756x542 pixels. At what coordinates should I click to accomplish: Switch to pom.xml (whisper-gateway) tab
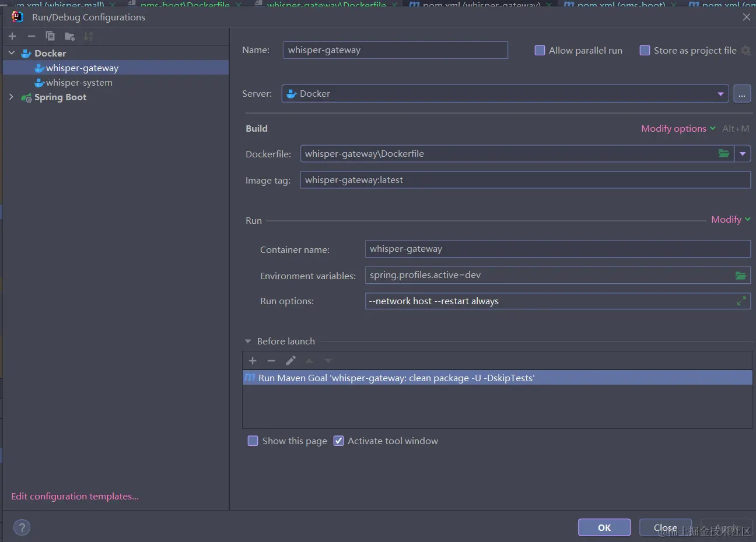(x=481, y=4)
